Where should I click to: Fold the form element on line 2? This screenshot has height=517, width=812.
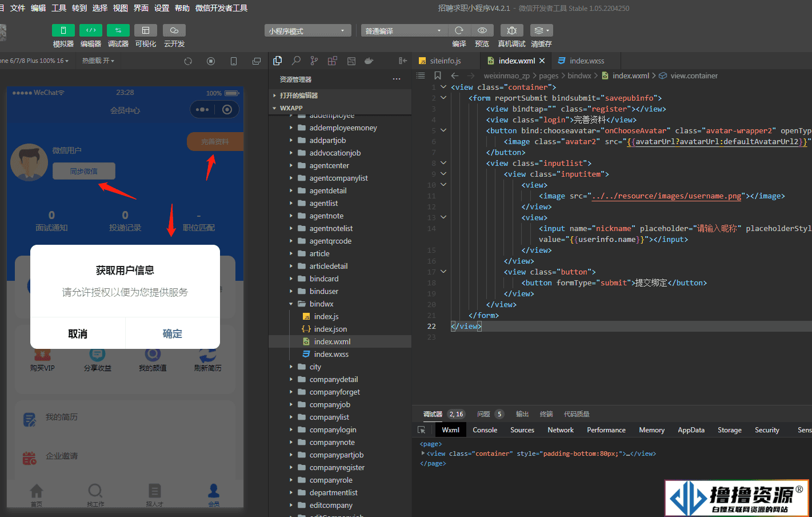coord(443,98)
